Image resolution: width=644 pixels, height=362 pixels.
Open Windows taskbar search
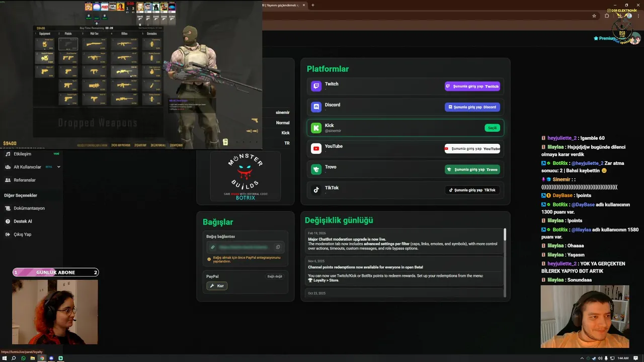[14, 358]
